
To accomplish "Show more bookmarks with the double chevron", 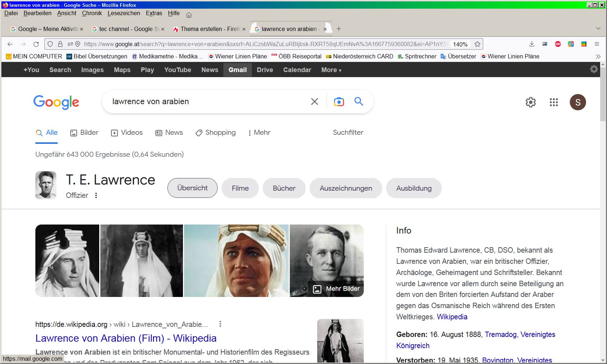I will coord(598,57).
